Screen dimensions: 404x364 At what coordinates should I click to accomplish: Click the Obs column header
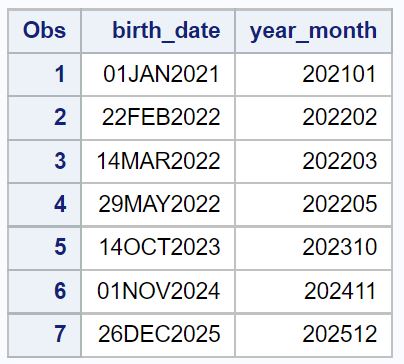click(x=44, y=31)
